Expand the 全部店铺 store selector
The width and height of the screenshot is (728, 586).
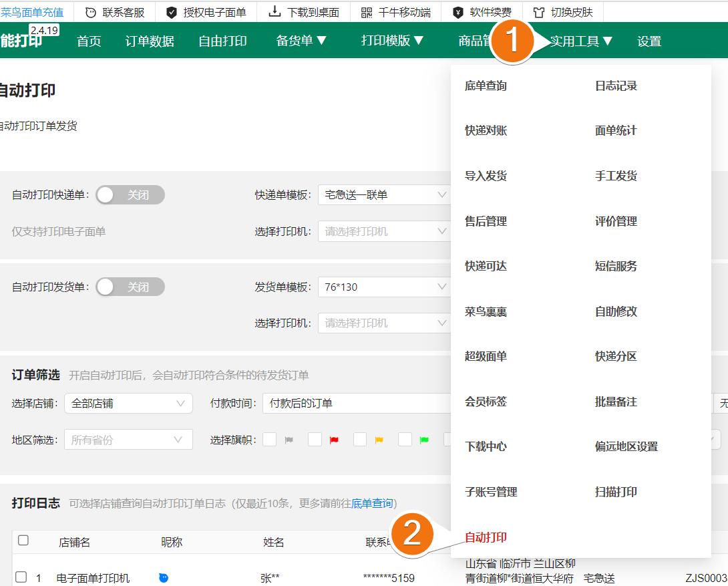pyautogui.click(x=128, y=403)
